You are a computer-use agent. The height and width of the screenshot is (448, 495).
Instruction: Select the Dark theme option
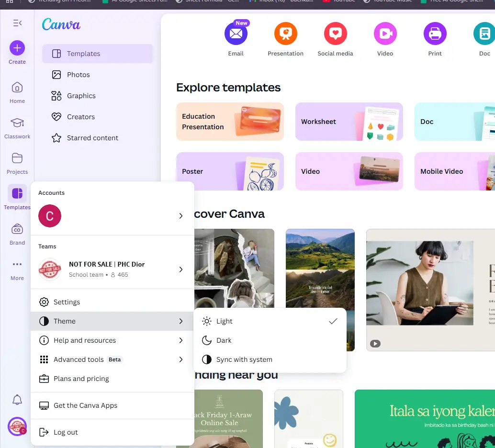click(270, 340)
